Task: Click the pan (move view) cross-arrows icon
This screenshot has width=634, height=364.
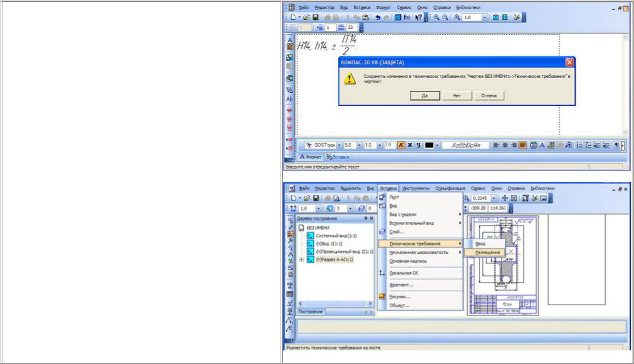Action: point(505,197)
